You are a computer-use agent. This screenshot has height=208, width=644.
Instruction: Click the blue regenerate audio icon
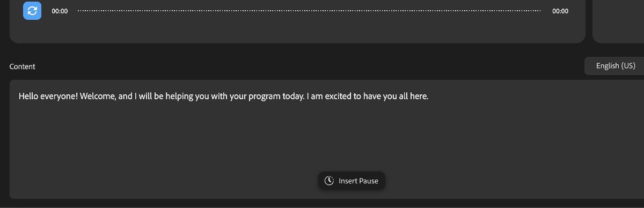pyautogui.click(x=32, y=11)
